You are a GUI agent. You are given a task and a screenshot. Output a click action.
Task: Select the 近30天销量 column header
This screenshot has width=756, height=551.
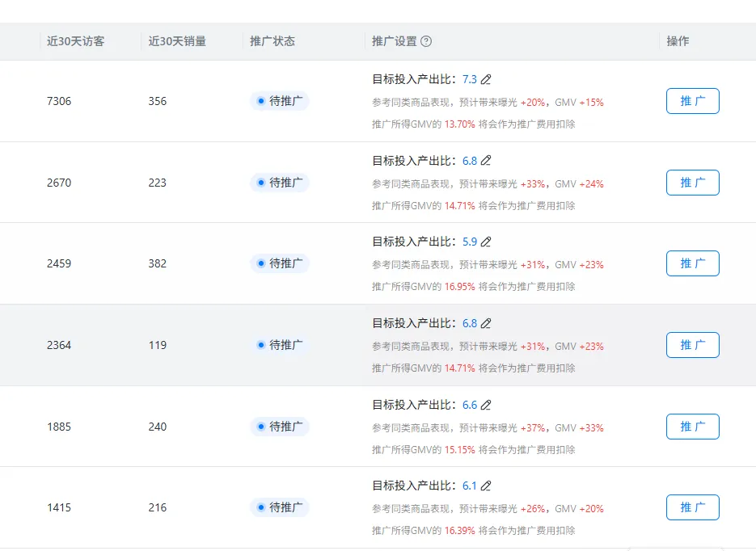[x=177, y=41]
